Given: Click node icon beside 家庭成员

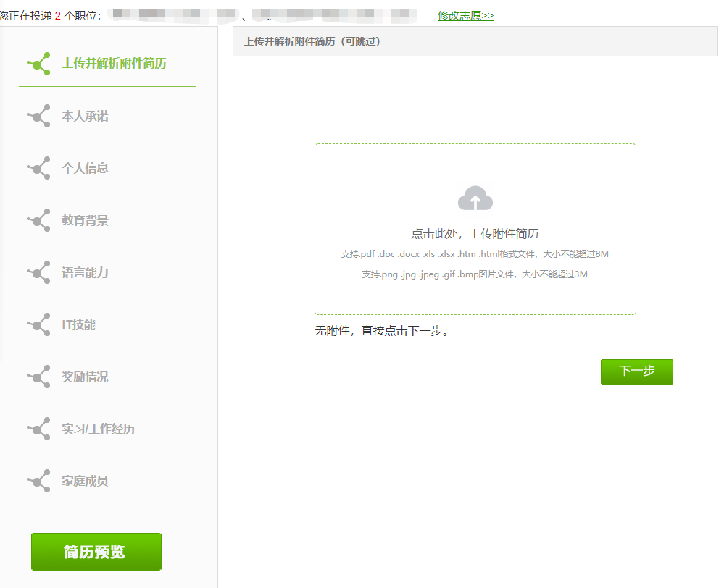Looking at the screenshot, I should pyautogui.click(x=39, y=481).
